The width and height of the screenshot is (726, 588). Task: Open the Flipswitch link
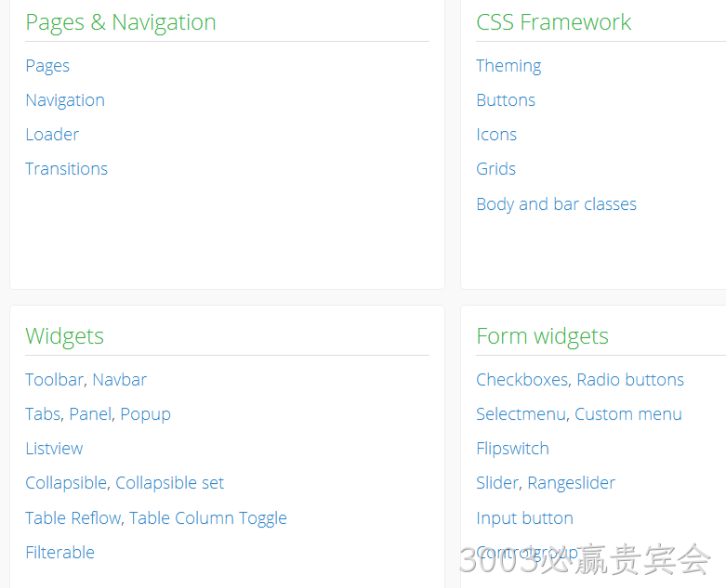512,449
